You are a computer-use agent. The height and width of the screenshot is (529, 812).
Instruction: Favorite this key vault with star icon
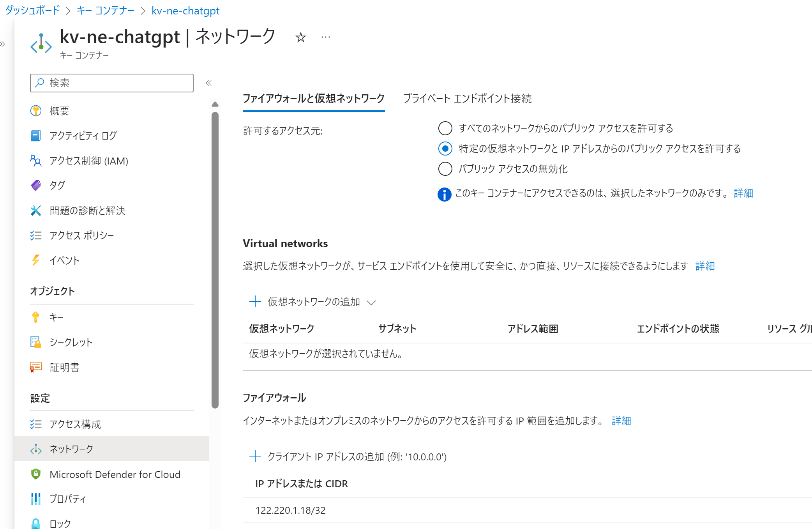tap(300, 37)
